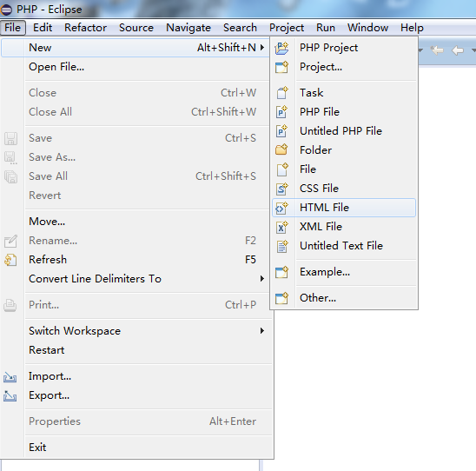Click the CSS File icon
The width and height of the screenshot is (476, 471).
pyautogui.click(x=281, y=189)
